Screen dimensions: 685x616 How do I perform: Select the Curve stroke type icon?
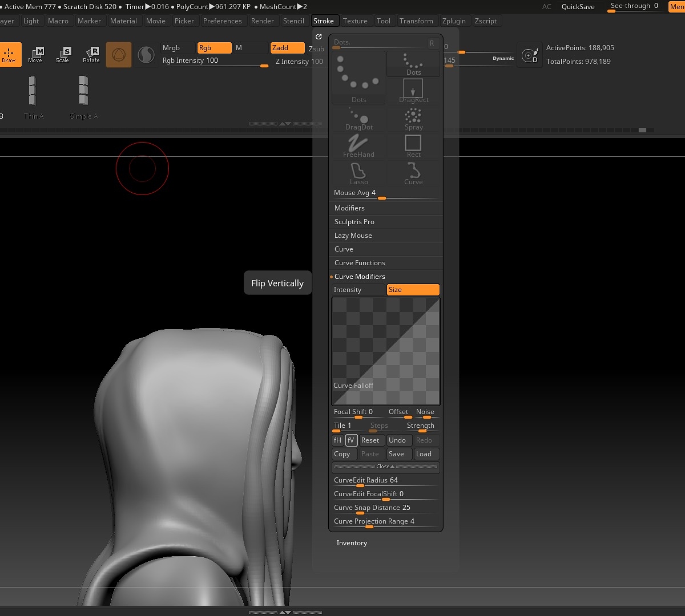pos(413,173)
